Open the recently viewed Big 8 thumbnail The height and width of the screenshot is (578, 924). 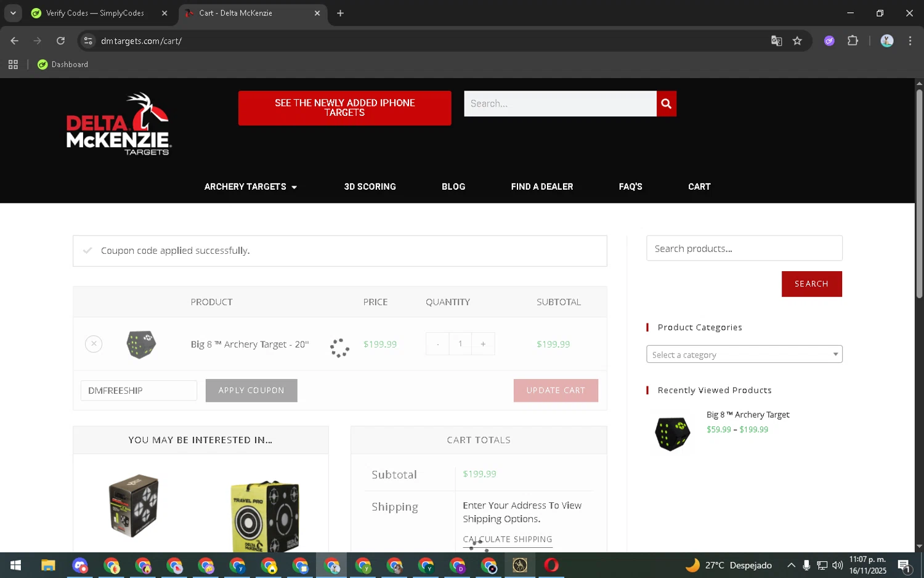coord(672,433)
